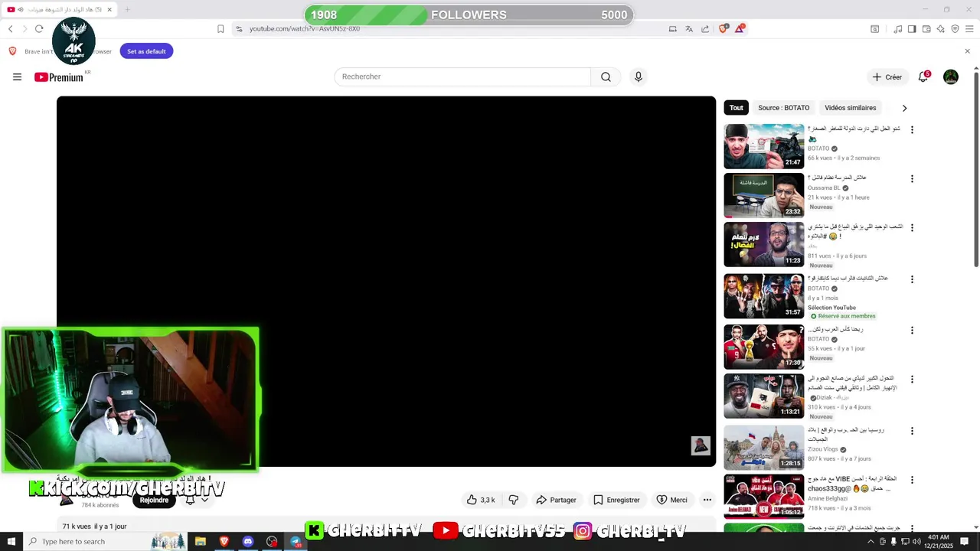The image size is (980, 551).
Task: Open Brave main menu hamburger
Action: coord(969,29)
